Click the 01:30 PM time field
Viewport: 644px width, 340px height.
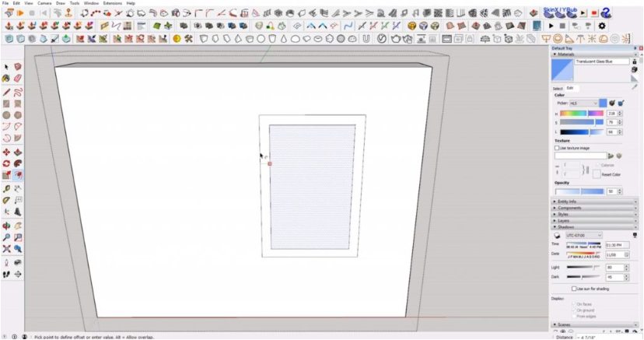tap(617, 245)
